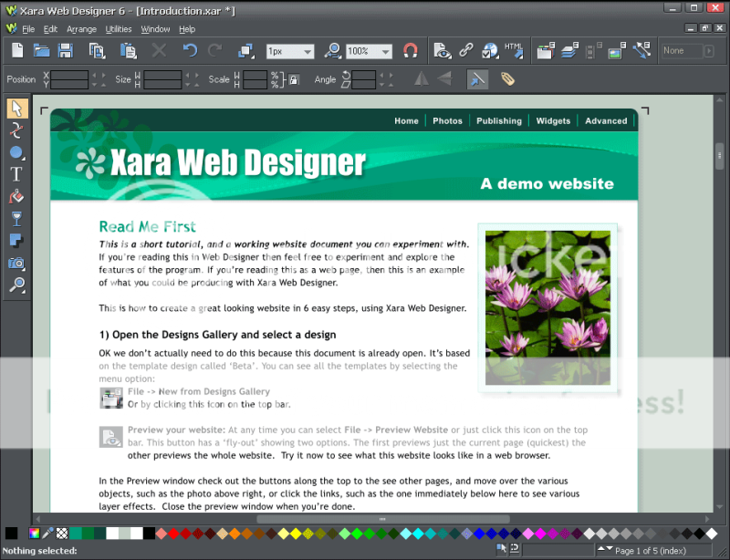The height and width of the screenshot is (560, 730).
Task: Choose the Transparency wine glass tool
Action: (x=16, y=219)
